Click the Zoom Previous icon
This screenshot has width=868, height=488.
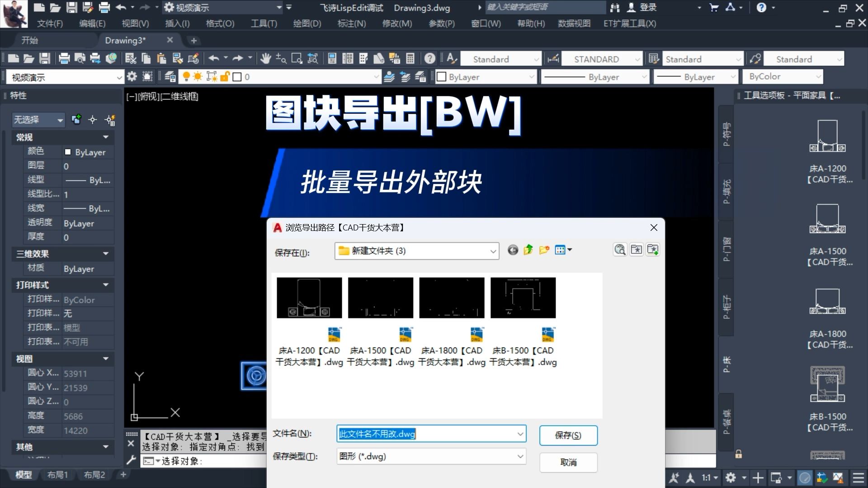click(312, 58)
